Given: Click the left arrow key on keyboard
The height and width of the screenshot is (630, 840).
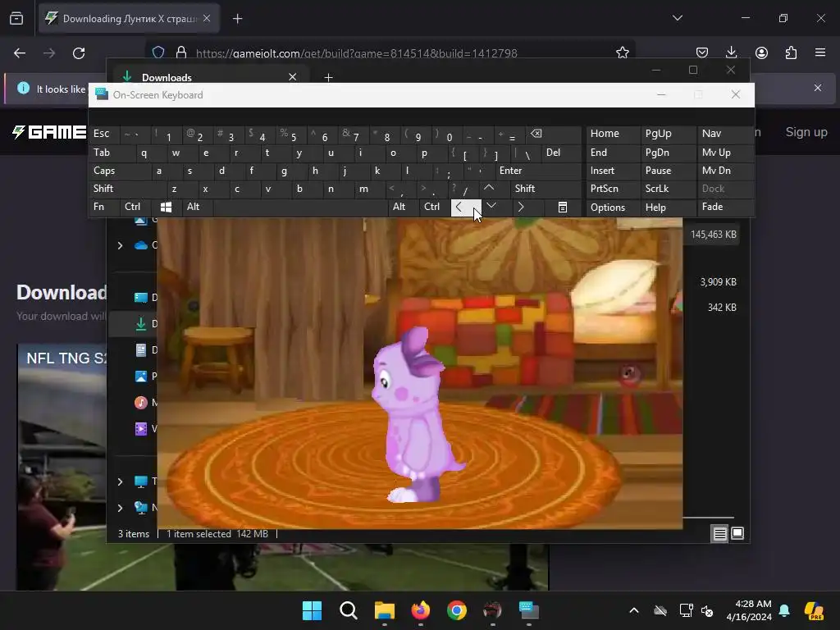Looking at the screenshot, I should (x=466, y=208).
